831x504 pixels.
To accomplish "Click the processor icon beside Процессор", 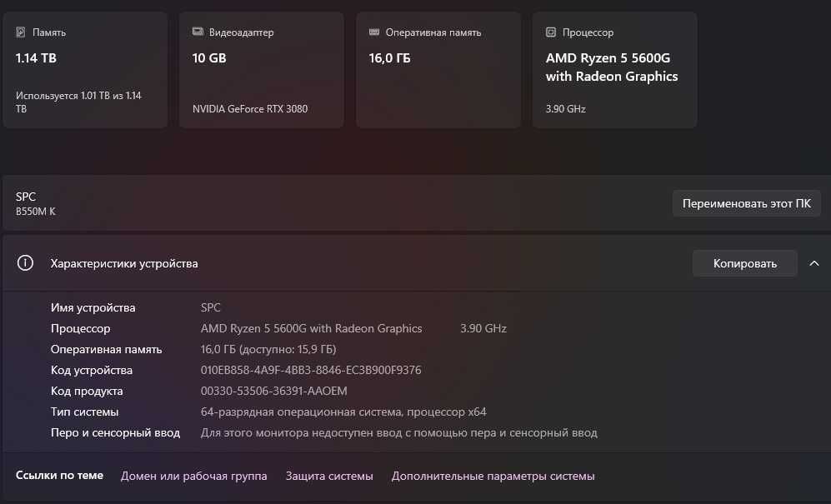I will (551, 32).
